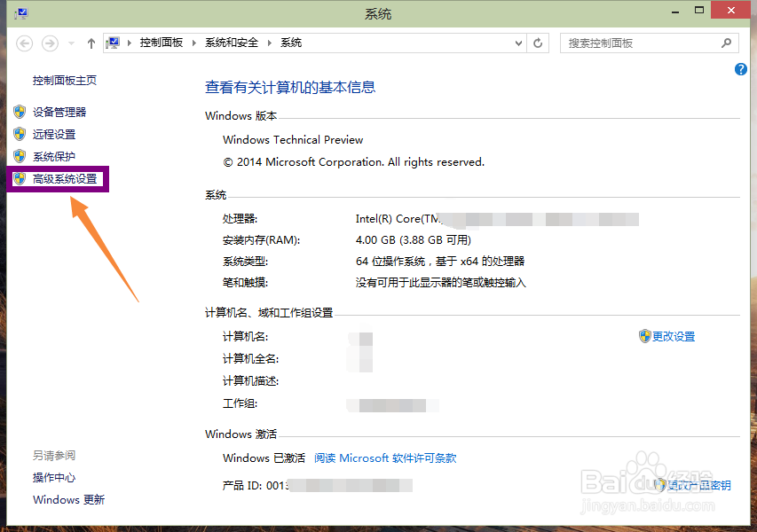This screenshot has width=757, height=532.
Task: Click the 没有可用于此显示器的笔或触控输入 text
Action: (441, 283)
